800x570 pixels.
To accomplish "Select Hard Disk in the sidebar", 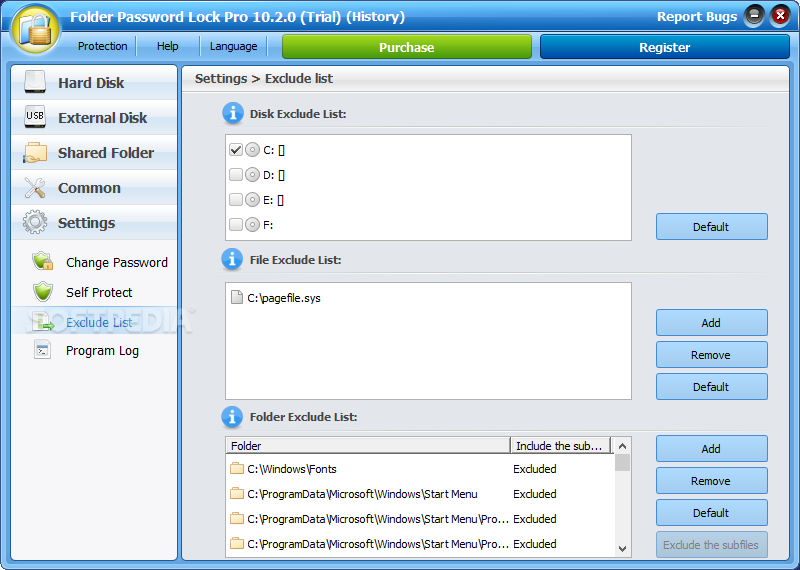I will (x=94, y=82).
